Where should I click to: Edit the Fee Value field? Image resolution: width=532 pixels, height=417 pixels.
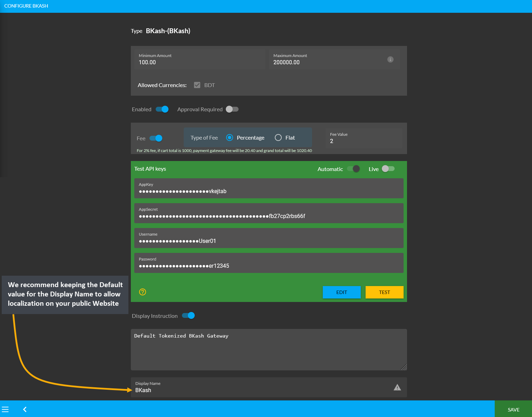(x=364, y=138)
